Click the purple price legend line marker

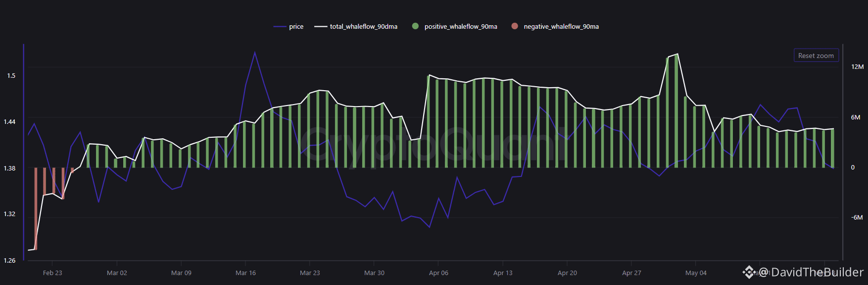280,27
